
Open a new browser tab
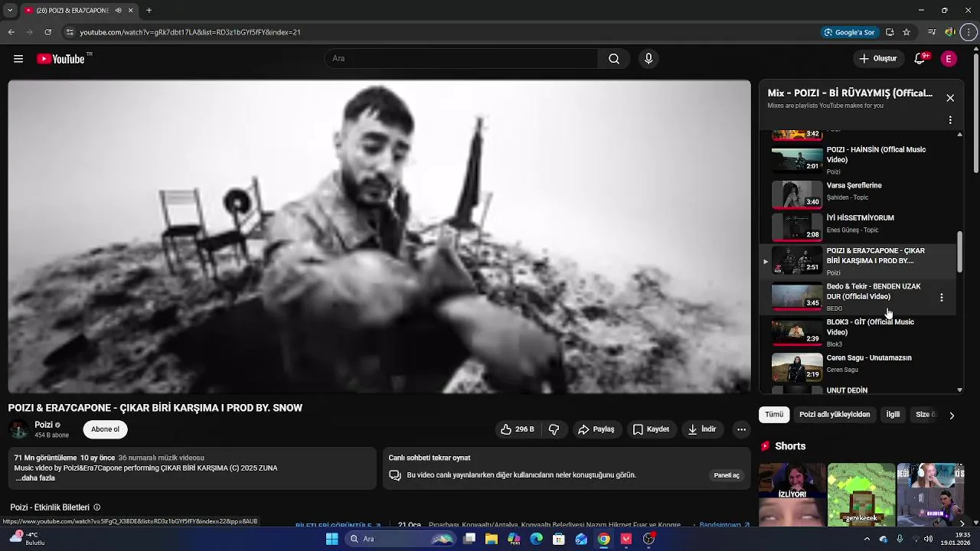(149, 11)
